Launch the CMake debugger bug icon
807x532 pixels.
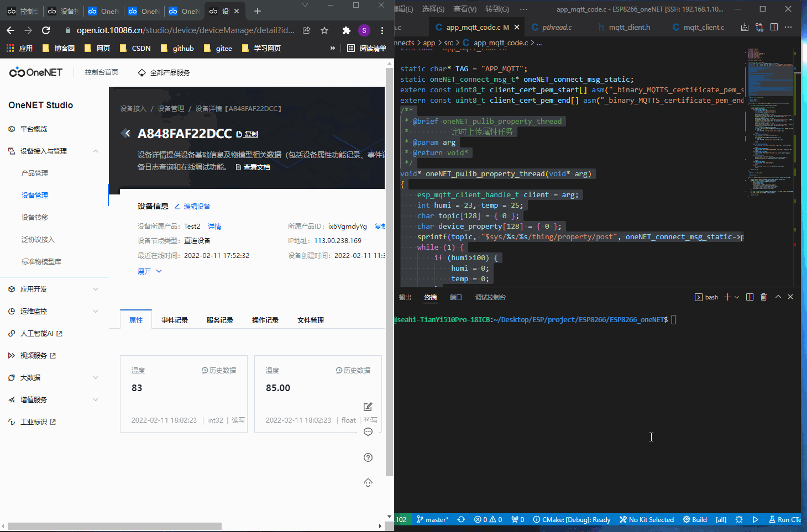pos(739,520)
